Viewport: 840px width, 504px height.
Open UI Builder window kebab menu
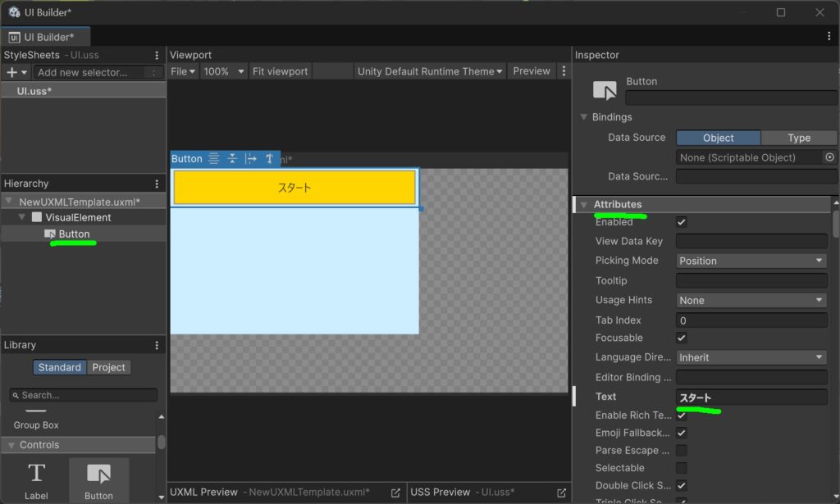pyautogui.click(x=829, y=36)
